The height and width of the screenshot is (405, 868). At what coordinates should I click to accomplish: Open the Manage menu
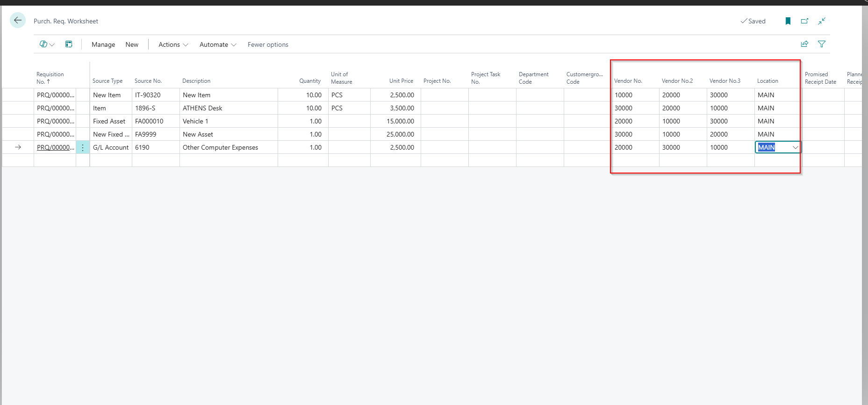(103, 45)
